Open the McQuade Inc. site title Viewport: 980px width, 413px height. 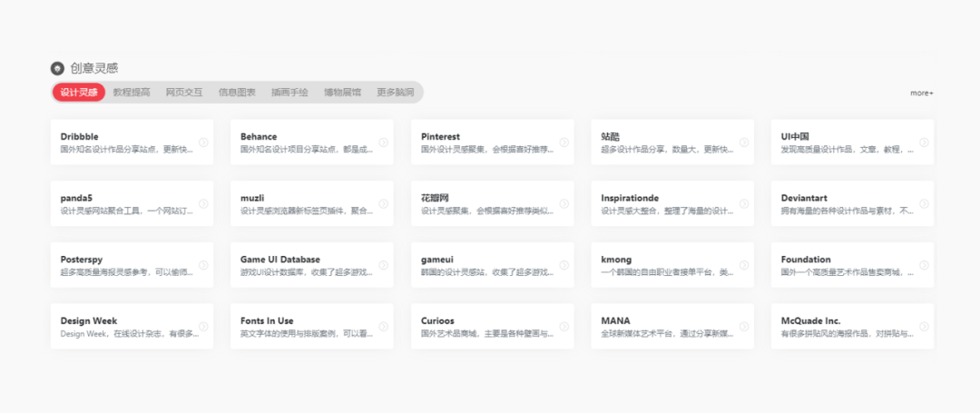click(811, 320)
